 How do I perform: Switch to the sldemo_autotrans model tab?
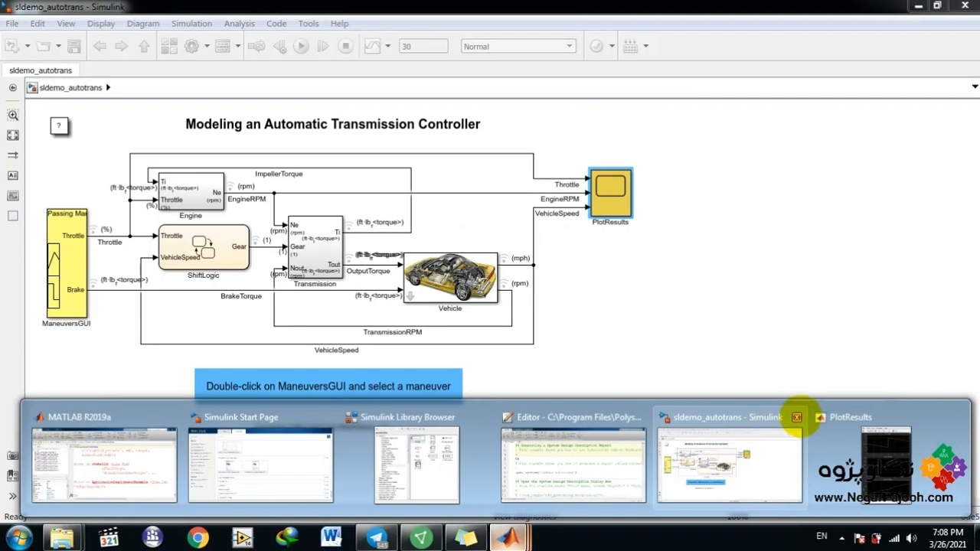coord(41,70)
